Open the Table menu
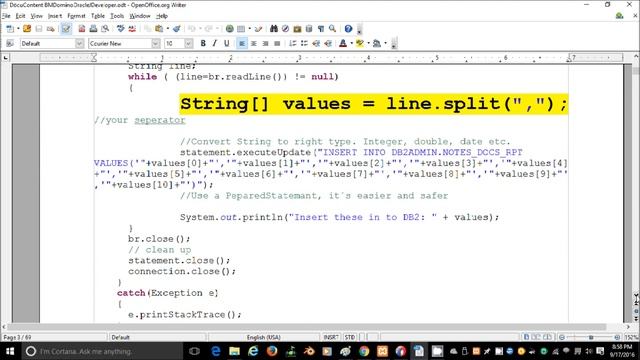This screenshot has height=360, width=640. (x=98, y=16)
